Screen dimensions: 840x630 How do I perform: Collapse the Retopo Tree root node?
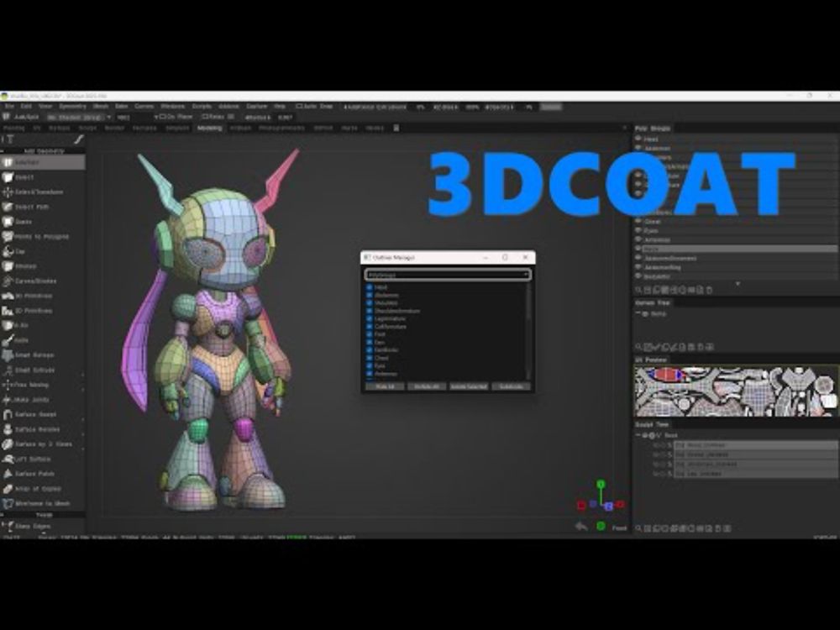(638, 314)
